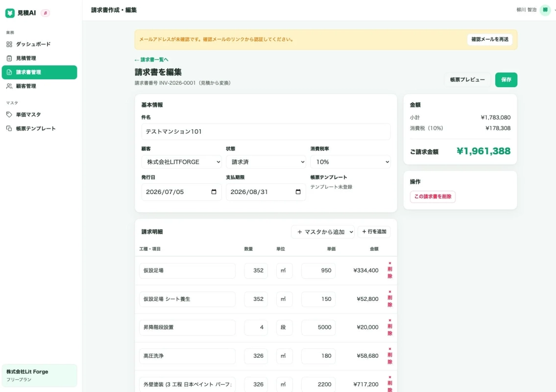Open calendar picker icon for 発行日
The image size is (556, 392).
(x=214, y=192)
